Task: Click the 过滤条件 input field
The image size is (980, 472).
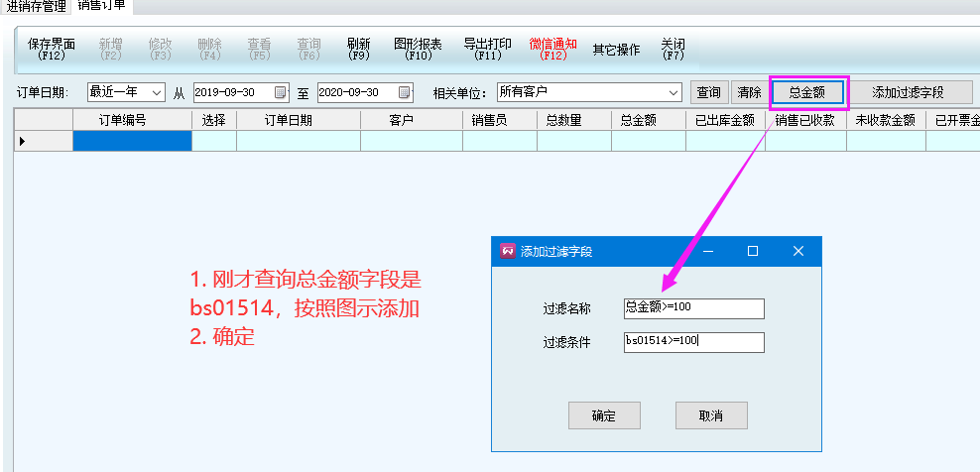Action: 694,342
